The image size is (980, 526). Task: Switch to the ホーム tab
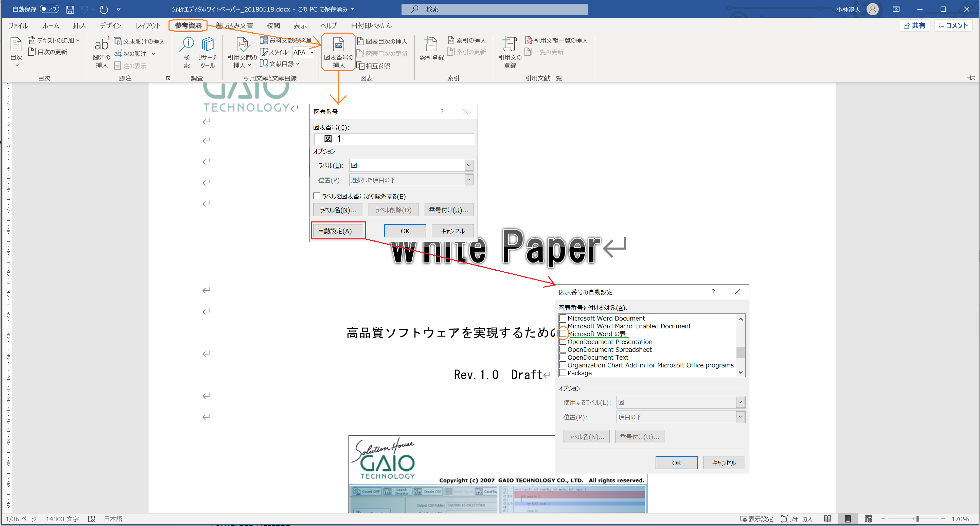(51, 25)
